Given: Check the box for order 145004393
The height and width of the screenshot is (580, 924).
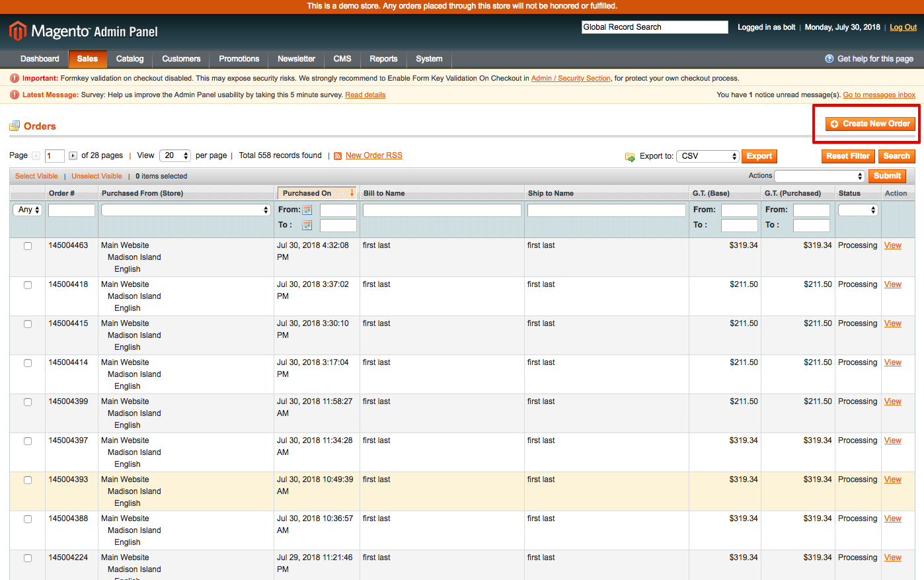Looking at the screenshot, I should pos(28,480).
